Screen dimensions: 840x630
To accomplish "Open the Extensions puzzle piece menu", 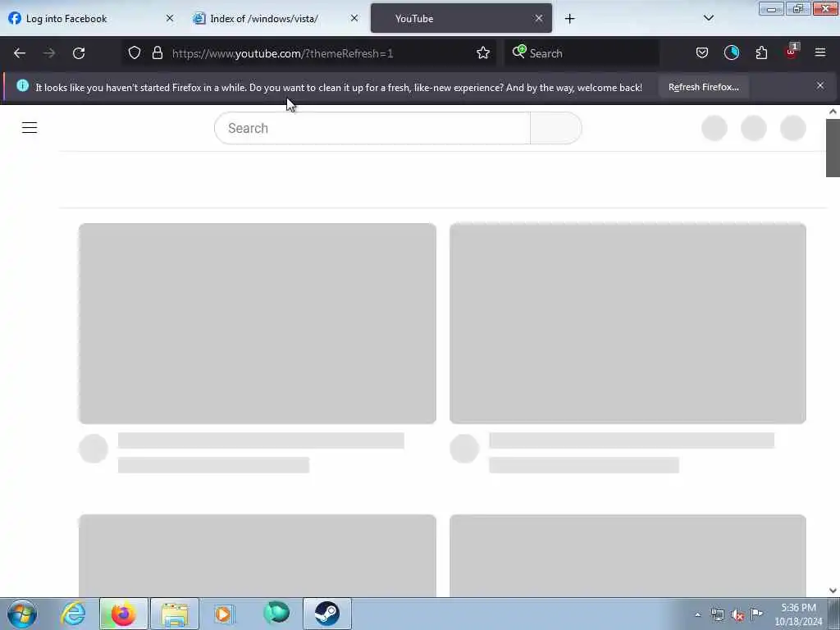I will click(761, 52).
